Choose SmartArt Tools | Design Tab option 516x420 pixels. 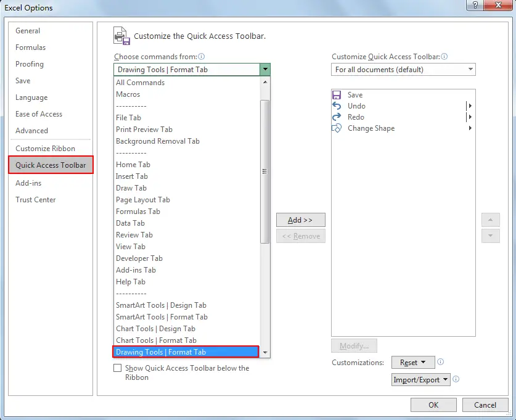pyautogui.click(x=187, y=305)
